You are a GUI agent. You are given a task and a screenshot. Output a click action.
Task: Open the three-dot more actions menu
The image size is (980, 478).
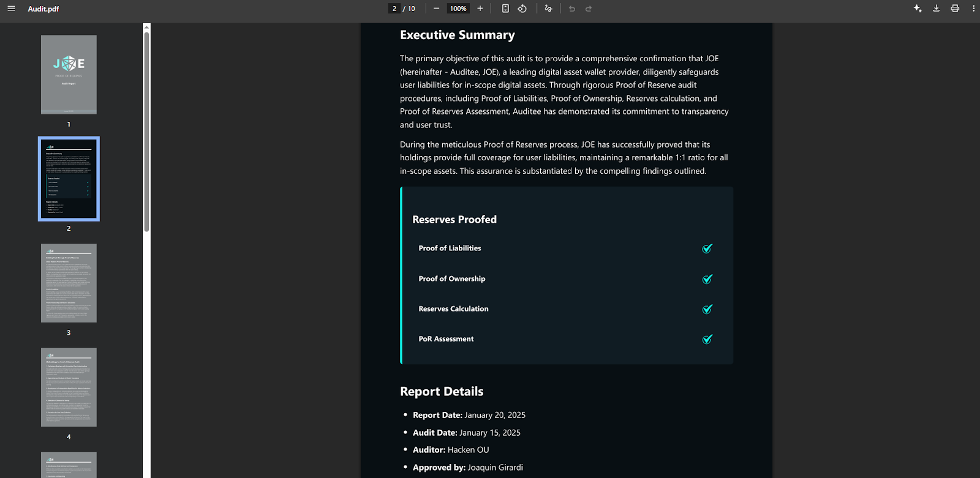pos(973,9)
